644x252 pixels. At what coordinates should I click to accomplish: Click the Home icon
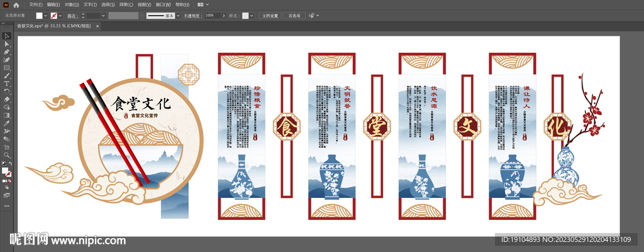point(16,5)
